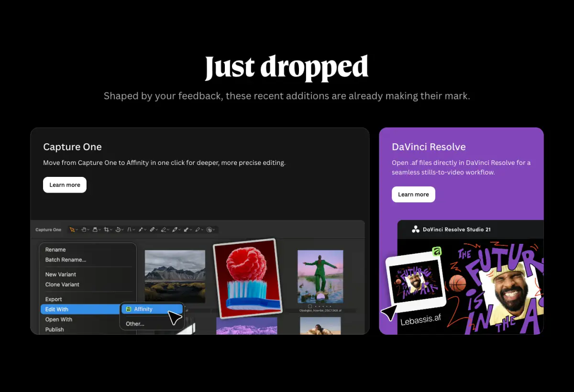Click the Capture One card heading
This screenshot has width=574, height=392.
pos(72,147)
